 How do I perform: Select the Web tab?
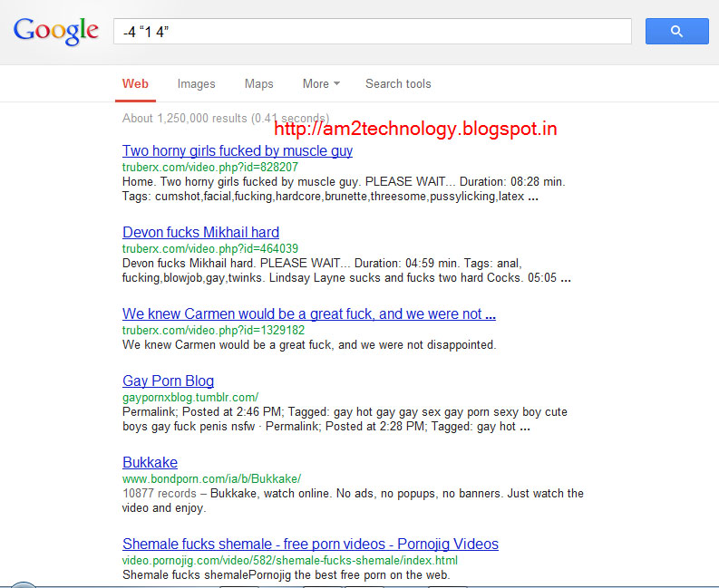pos(135,84)
